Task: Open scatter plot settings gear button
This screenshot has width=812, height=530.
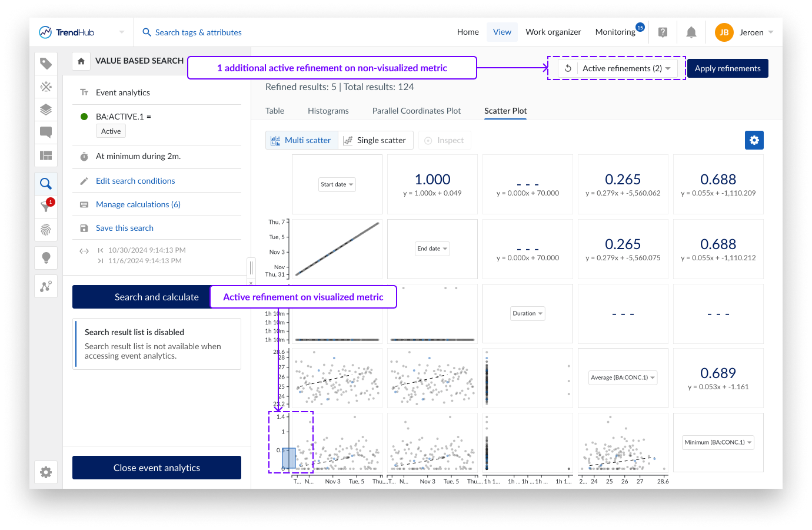Action: (754, 140)
